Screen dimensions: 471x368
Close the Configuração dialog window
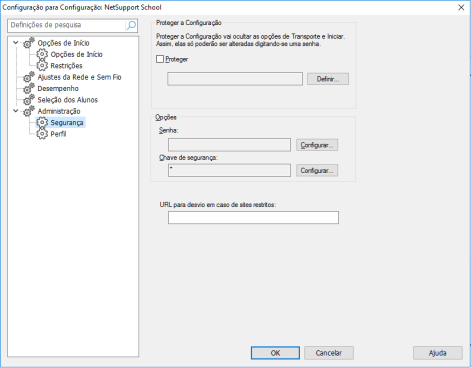(x=461, y=7)
